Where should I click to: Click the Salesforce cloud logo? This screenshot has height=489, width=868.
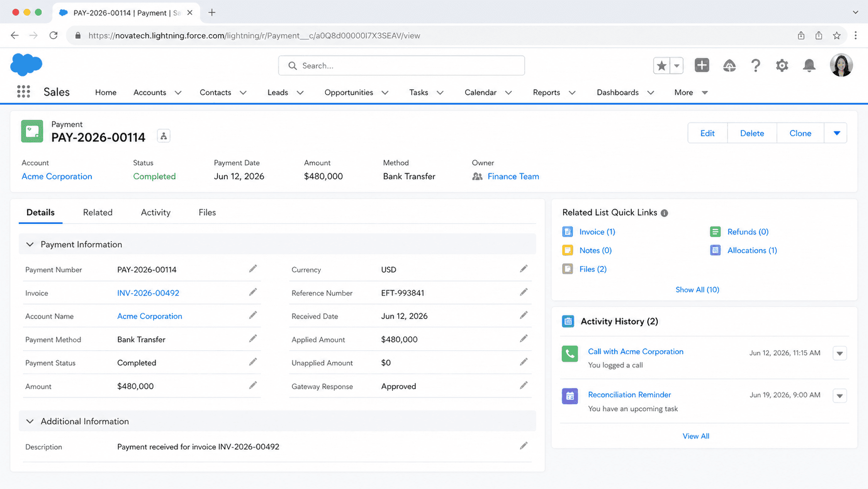click(x=26, y=65)
